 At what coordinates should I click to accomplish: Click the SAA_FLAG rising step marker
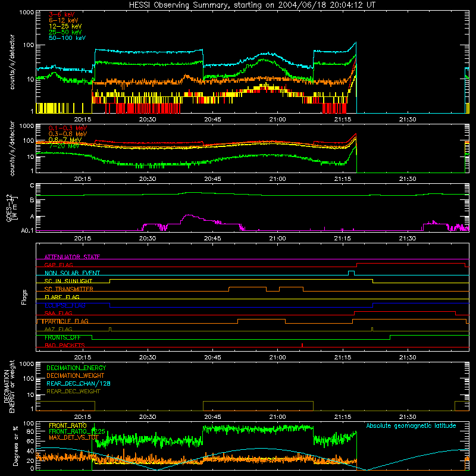[x=354, y=314]
